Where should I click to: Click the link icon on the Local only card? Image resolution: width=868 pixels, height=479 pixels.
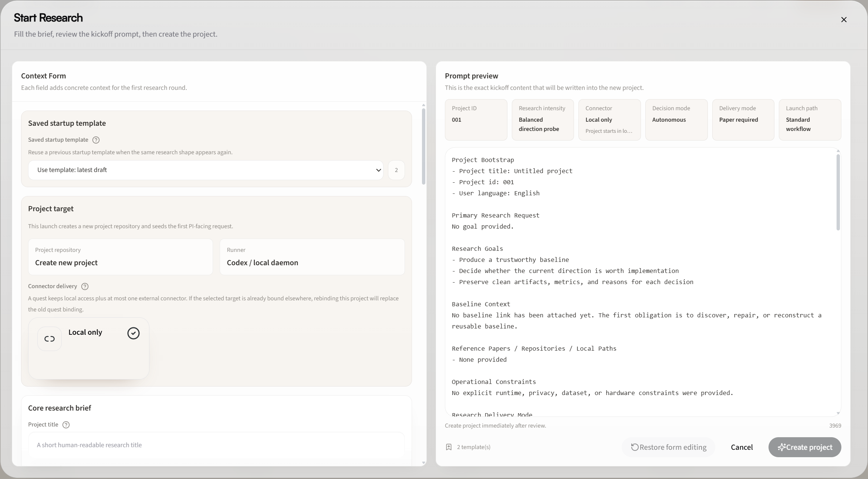point(49,338)
